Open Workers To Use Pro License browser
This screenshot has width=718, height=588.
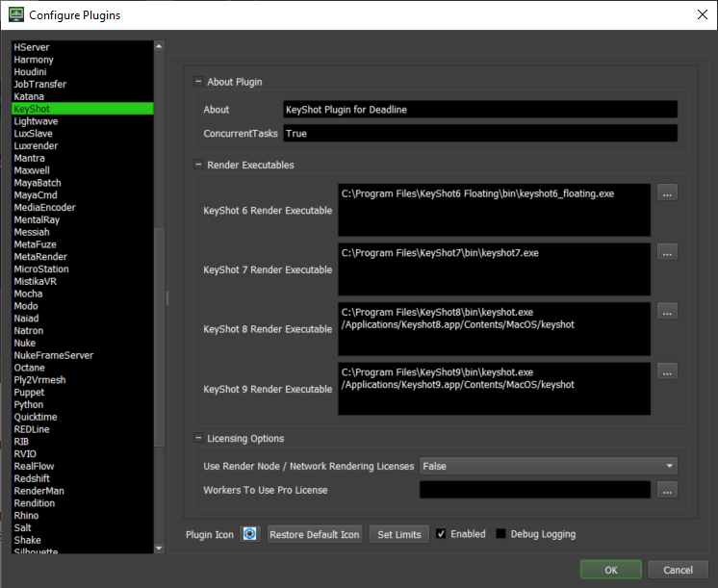(x=667, y=490)
